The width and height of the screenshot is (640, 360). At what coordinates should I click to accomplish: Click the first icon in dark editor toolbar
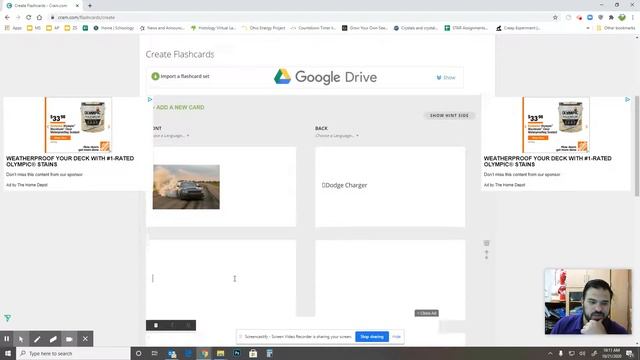(156, 325)
